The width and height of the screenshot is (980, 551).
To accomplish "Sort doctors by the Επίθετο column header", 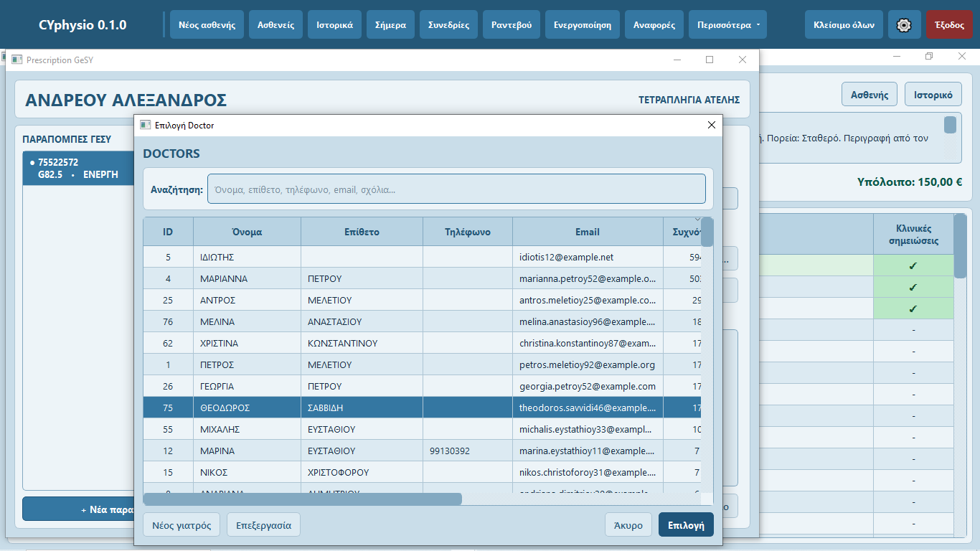I will [x=362, y=232].
